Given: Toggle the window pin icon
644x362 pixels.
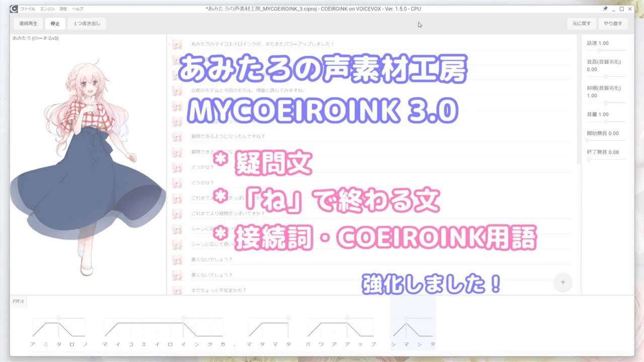Looking at the screenshot, I should 604,9.
